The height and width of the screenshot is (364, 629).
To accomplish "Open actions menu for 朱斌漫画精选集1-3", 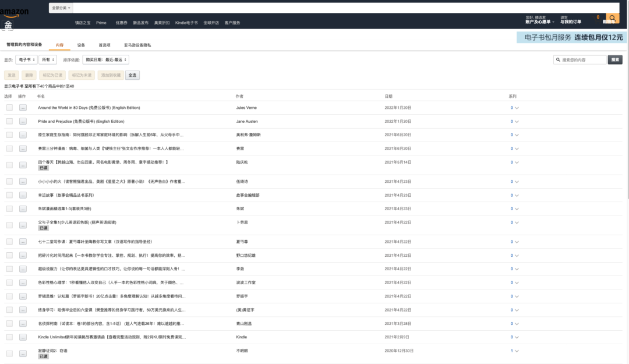I will [x=23, y=208].
